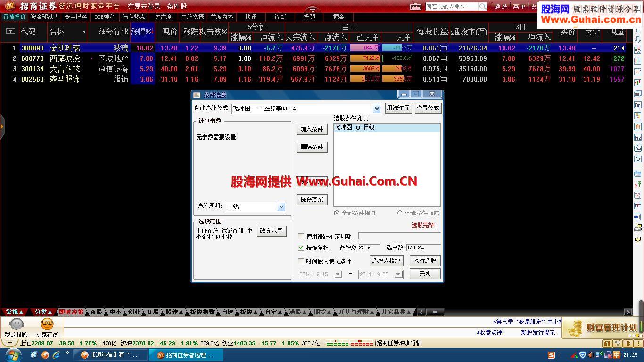This screenshot has height=362, width=644.
Task: Click the Sogou input icon in system tray
Action: coord(551,355)
